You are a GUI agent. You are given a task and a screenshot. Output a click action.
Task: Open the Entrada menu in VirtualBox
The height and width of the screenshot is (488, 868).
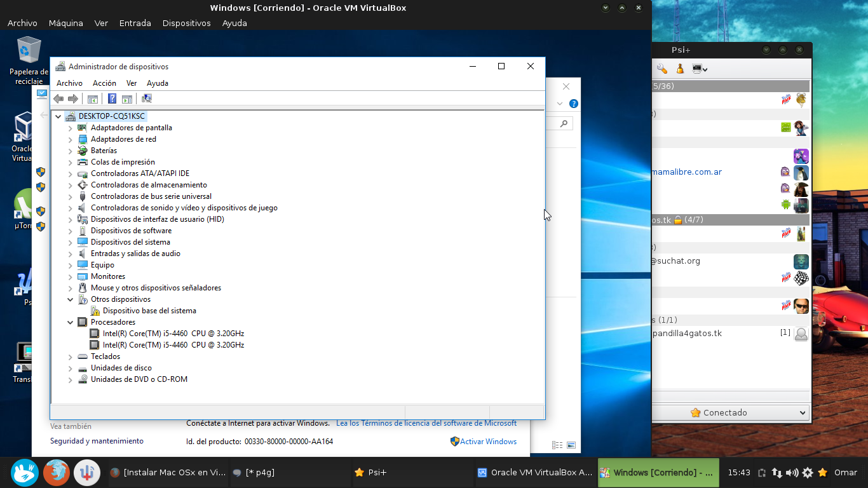(135, 23)
